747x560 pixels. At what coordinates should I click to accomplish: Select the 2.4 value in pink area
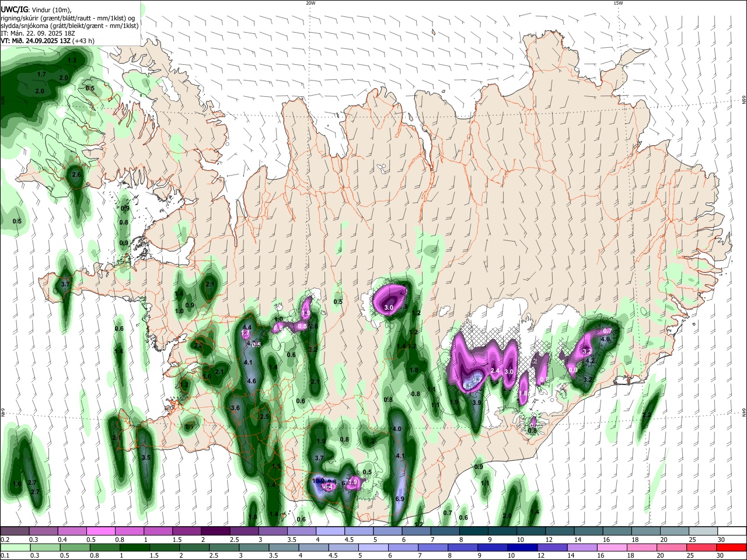[x=495, y=371]
